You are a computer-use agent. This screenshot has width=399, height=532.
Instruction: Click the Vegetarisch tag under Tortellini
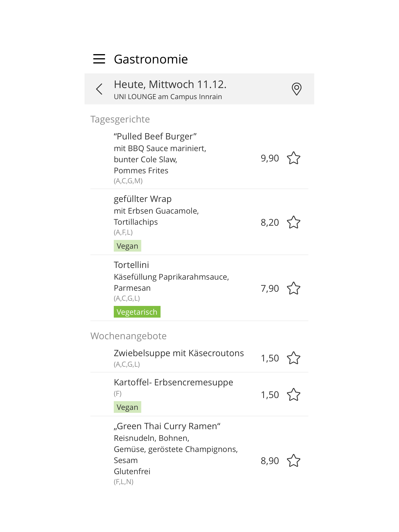137,312
